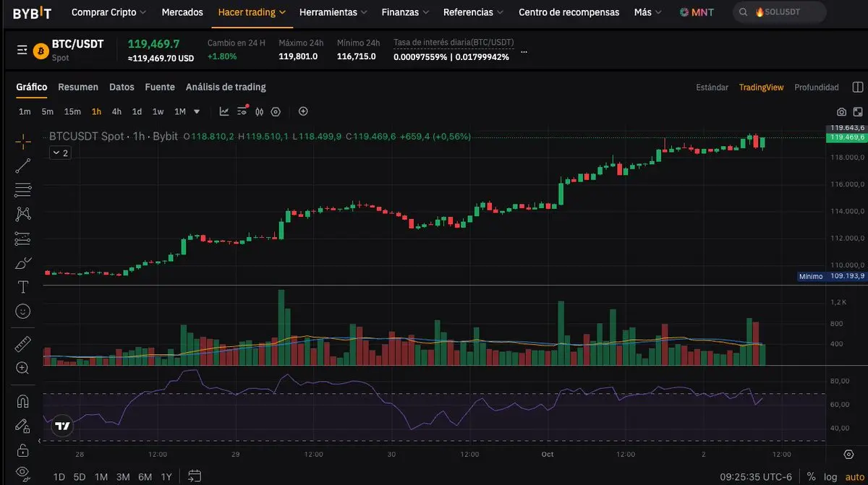Screen dimensions: 868x485
Task: Select the 1w timeframe
Action: (158, 111)
